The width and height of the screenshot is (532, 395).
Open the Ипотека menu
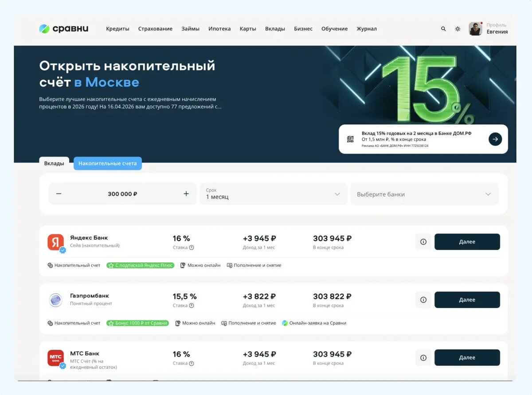click(219, 29)
